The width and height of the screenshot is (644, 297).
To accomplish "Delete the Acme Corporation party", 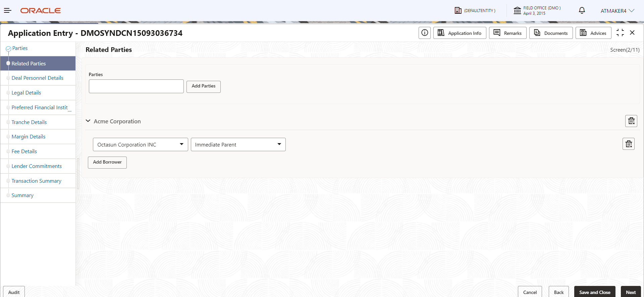I will (631, 121).
